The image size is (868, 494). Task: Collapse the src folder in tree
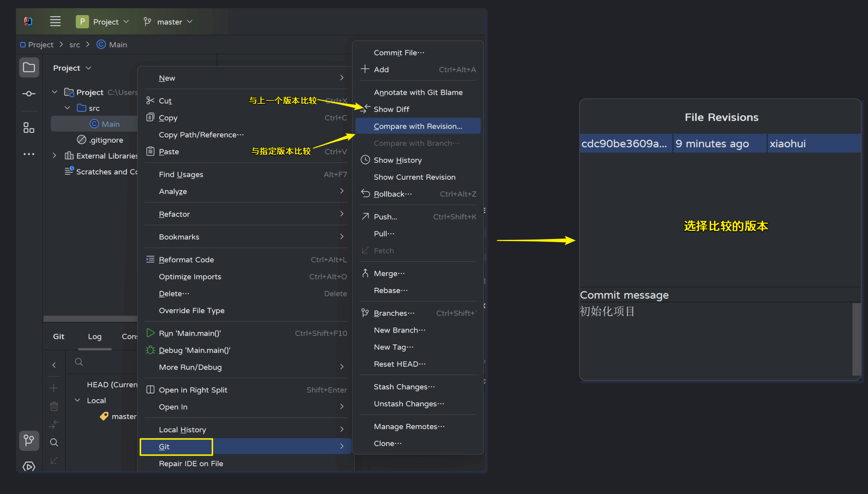tap(68, 108)
